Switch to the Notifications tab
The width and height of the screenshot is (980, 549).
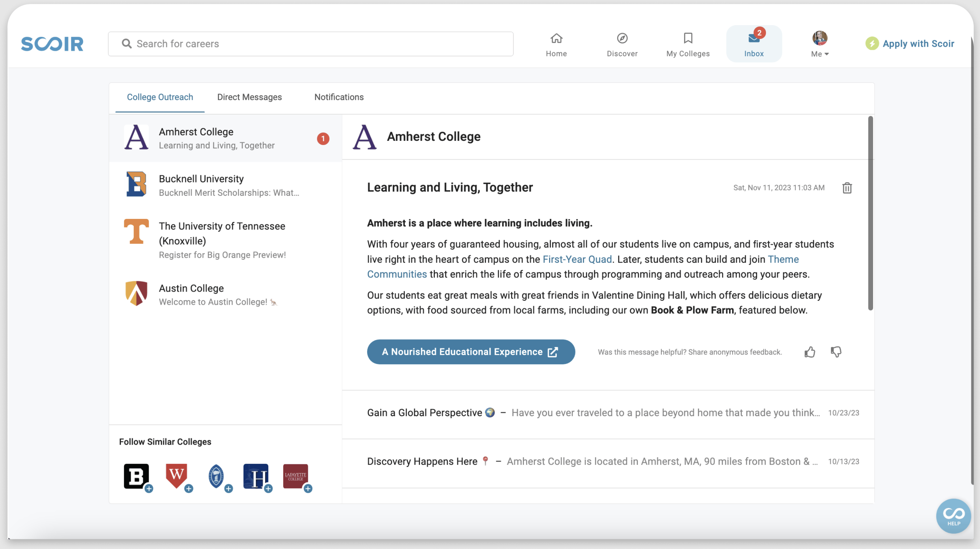tap(339, 97)
